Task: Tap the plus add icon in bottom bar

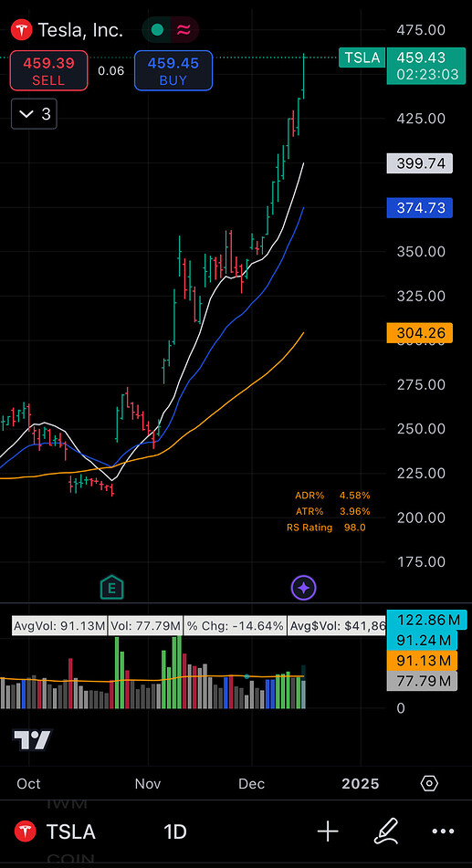Action: [328, 831]
